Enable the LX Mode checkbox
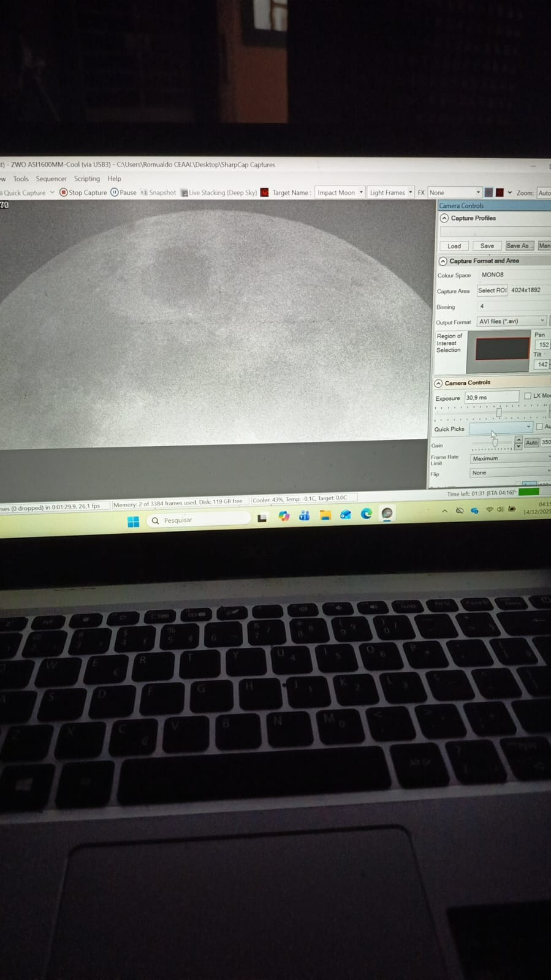Viewport: 551px width, 980px height. pyautogui.click(x=528, y=396)
